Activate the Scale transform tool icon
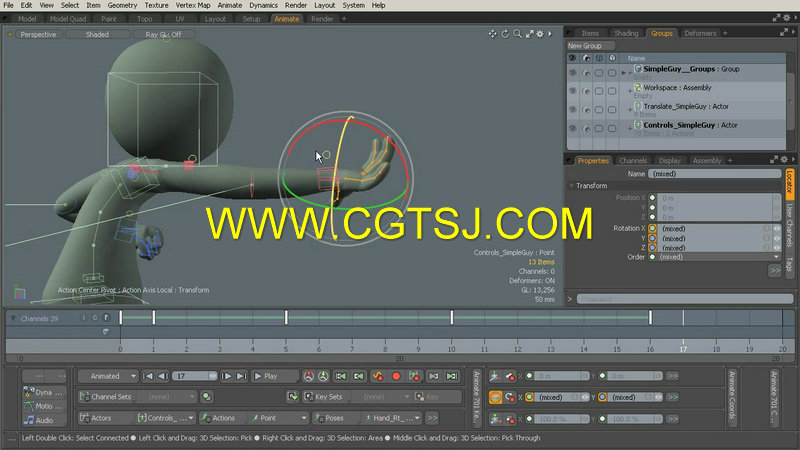The height and width of the screenshot is (450, 800). point(495,419)
